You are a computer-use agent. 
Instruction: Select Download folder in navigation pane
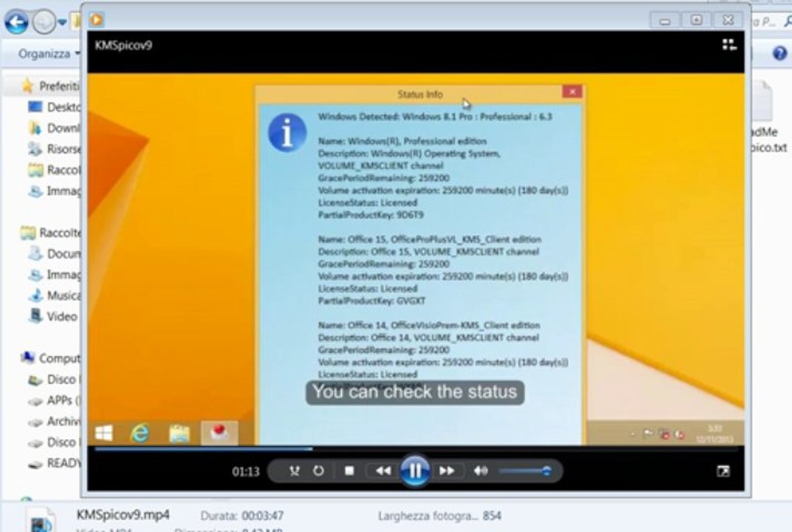coord(54,129)
